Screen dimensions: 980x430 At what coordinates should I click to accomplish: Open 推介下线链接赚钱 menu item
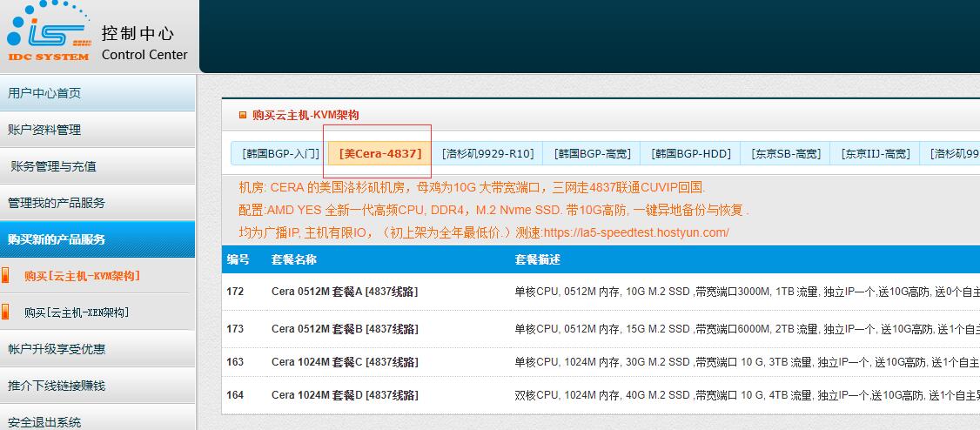pos(97,386)
